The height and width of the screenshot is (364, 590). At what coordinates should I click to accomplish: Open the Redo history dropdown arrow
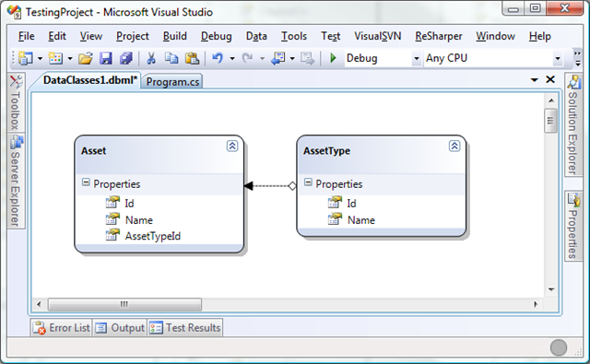point(262,59)
